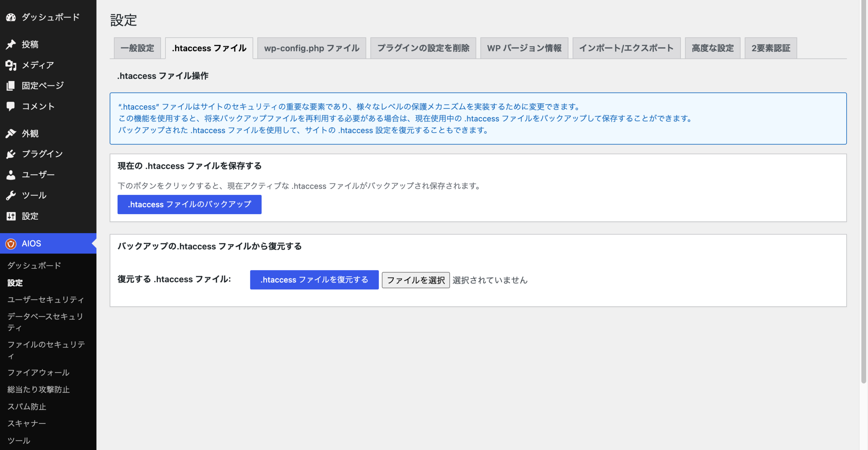Open the プラグインの設定を削除 tab
Screen dimensions: 868x450
point(423,48)
